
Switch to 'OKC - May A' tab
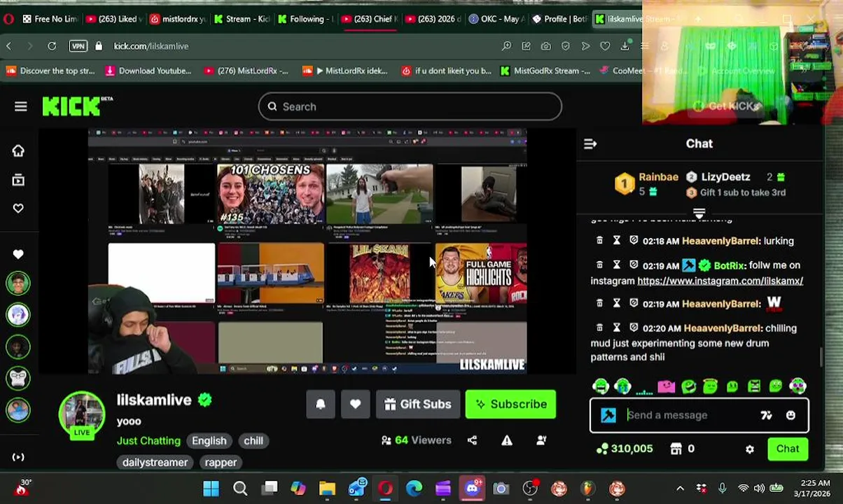point(496,19)
